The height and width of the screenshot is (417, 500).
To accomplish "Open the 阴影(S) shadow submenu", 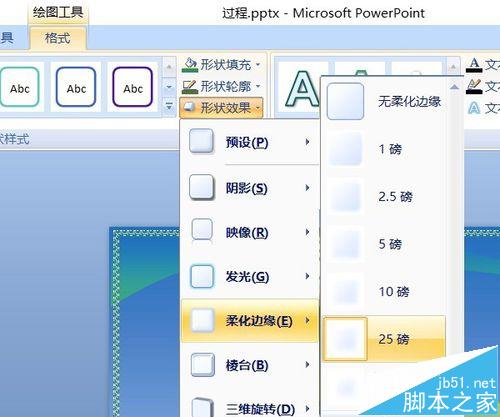I will (250, 188).
